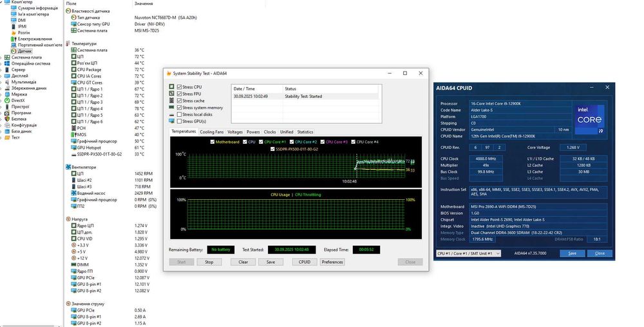
Task: Click the Save button in AIDA64 CPUID
Action: [572, 253]
